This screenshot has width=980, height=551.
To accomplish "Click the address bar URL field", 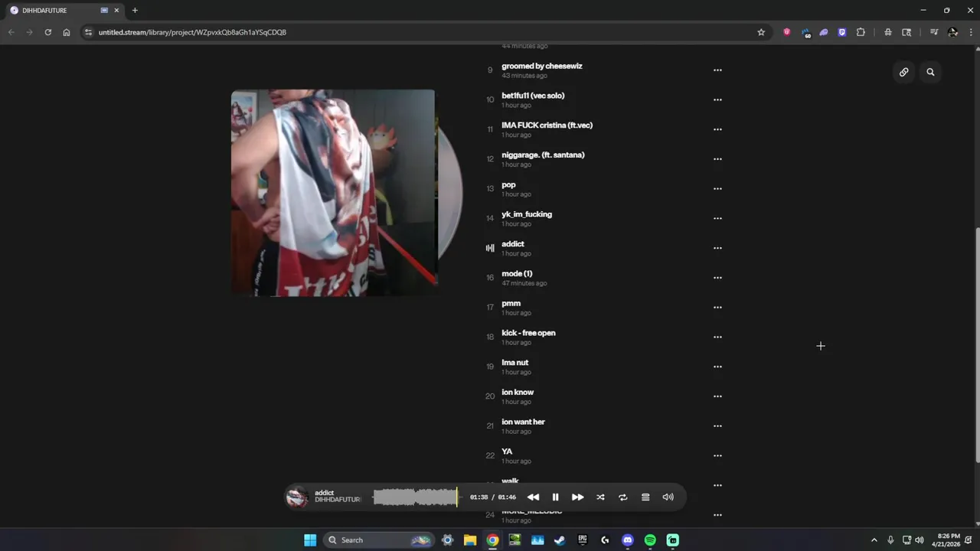I will [421, 32].
